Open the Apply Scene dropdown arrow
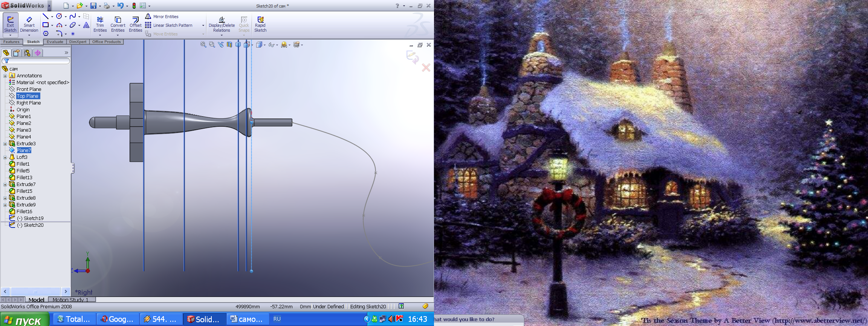 click(x=289, y=45)
